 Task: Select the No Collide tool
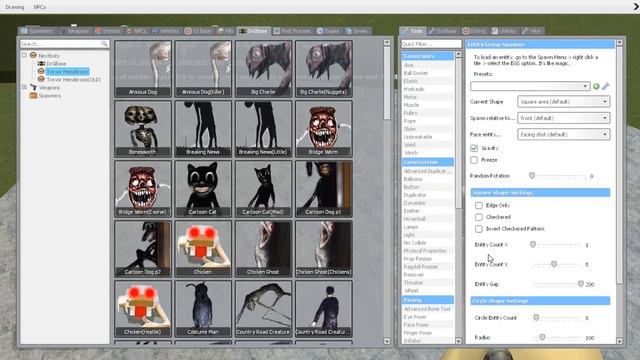click(x=427, y=243)
